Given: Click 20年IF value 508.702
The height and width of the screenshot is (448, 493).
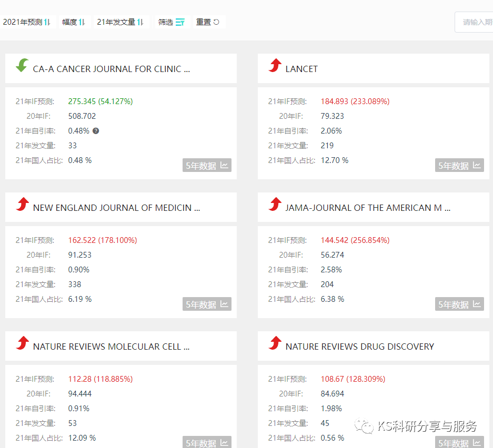Looking at the screenshot, I should point(82,116).
